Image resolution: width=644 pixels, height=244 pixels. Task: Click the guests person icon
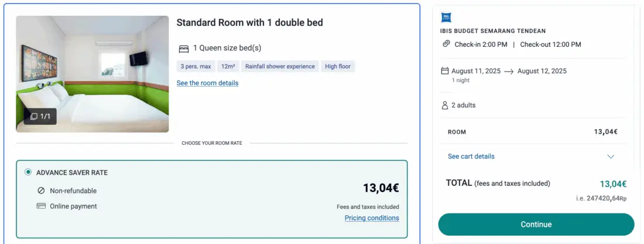click(x=445, y=106)
